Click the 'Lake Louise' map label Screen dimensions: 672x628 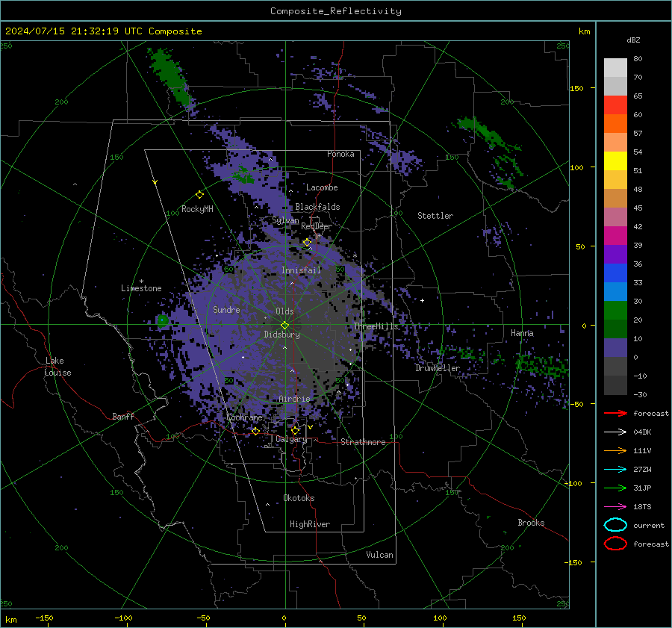(57, 367)
